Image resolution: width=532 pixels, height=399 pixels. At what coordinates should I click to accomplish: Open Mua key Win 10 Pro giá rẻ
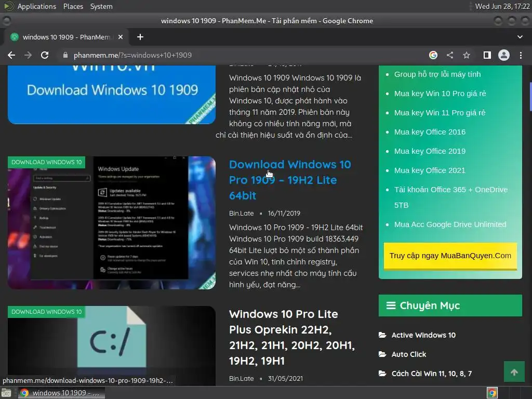tap(440, 94)
